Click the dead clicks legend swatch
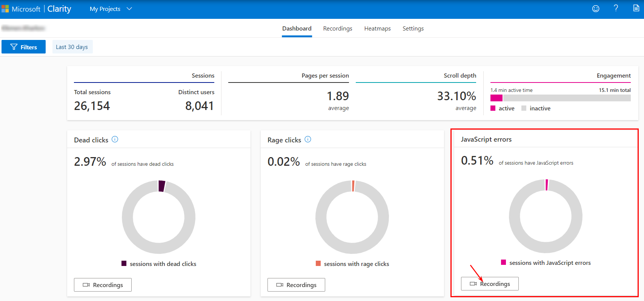Image resolution: width=644 pixels, height=301 pixels. click(x=124, y=263)
